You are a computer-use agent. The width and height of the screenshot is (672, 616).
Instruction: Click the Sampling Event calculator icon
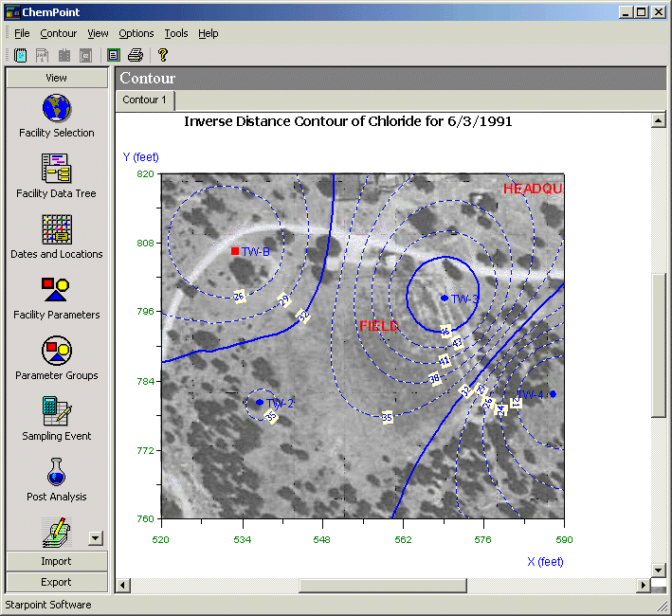tap(57, 411)
